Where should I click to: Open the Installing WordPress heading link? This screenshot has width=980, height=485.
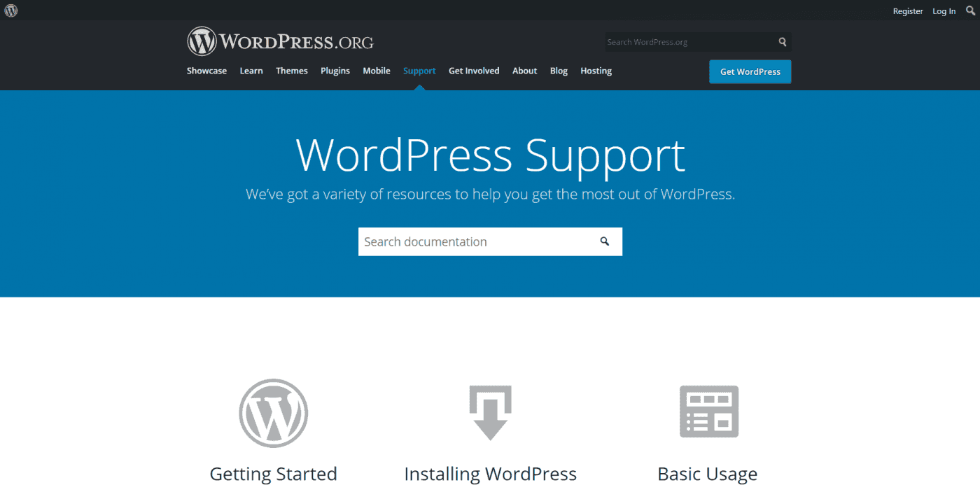[x=491, y=474]
